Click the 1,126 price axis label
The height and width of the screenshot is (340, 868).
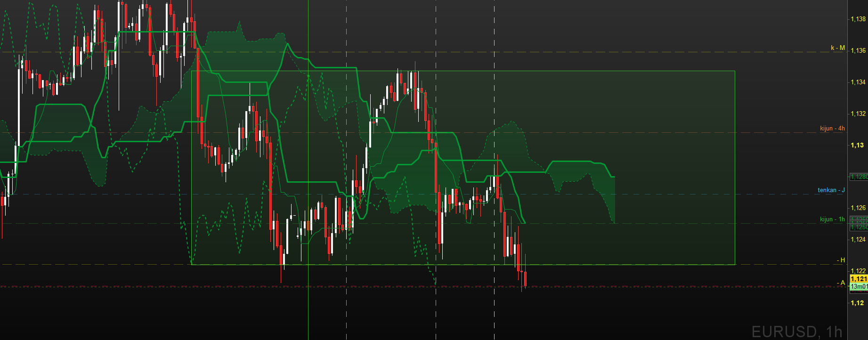click(x=858, y=208)
